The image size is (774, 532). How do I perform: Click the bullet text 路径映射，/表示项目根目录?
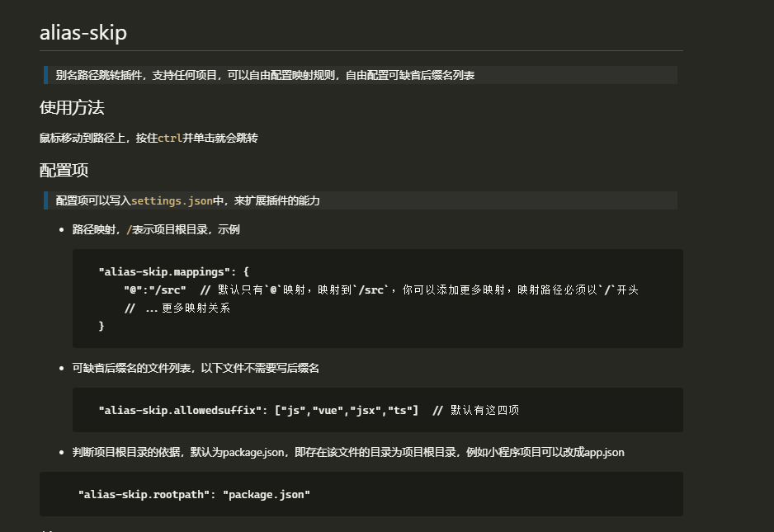[156, 229]
